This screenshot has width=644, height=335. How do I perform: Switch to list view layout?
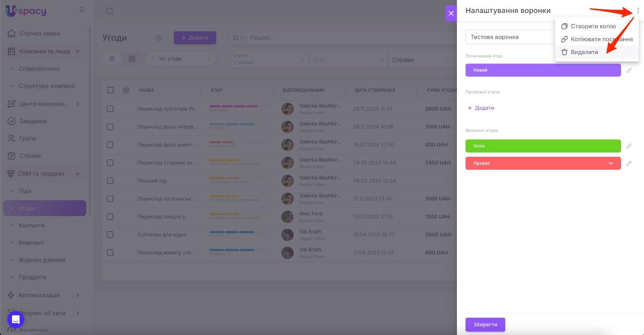[112, 59]
